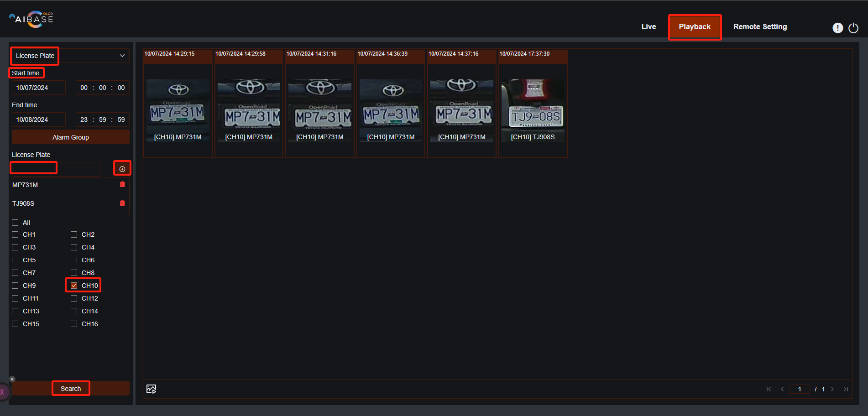Screen dimensions: 868x416
Task: Click the start time hours field
Action: pyautogui.click(x=84, y=88)
